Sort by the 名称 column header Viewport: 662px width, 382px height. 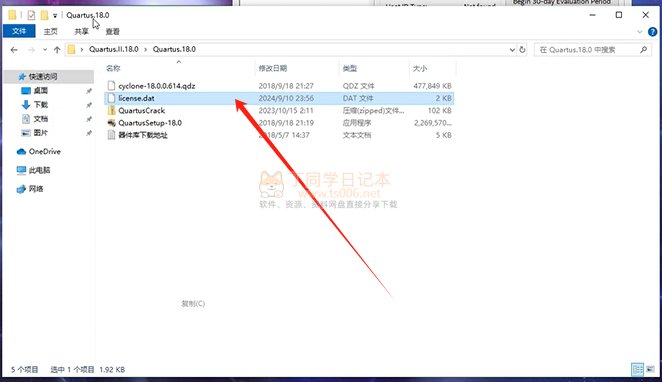(113, 68)
